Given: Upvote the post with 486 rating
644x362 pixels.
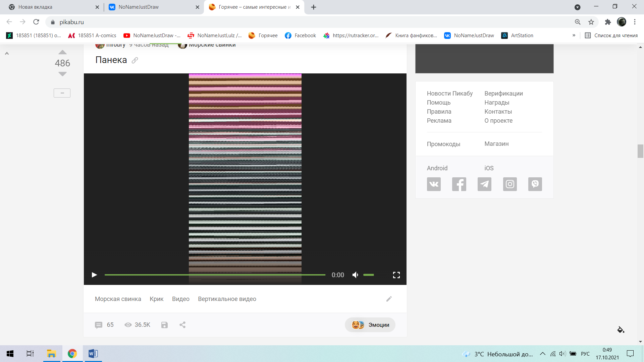Looking at the screenshot, I should click(x=62, y=52).
